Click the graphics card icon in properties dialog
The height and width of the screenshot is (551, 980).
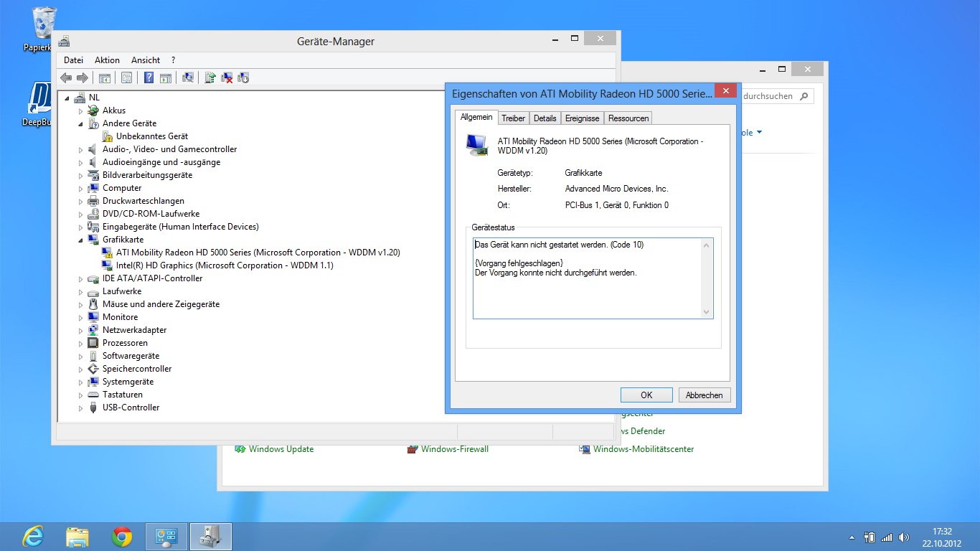(476, 146)
